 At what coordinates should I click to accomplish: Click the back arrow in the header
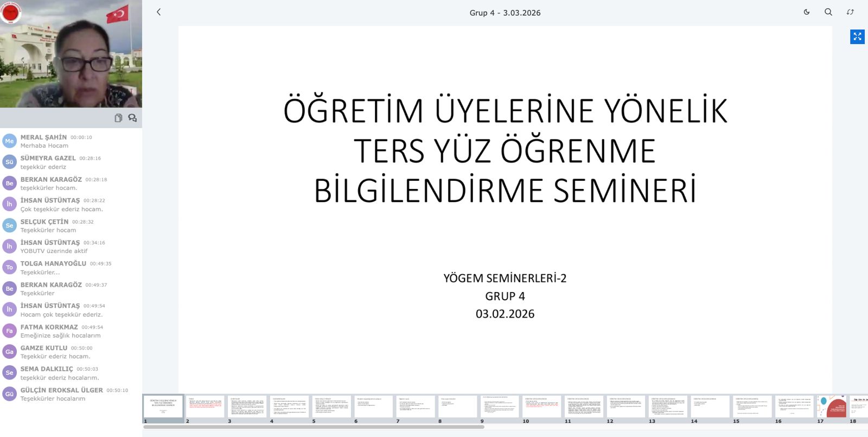[x=158, y=12]
